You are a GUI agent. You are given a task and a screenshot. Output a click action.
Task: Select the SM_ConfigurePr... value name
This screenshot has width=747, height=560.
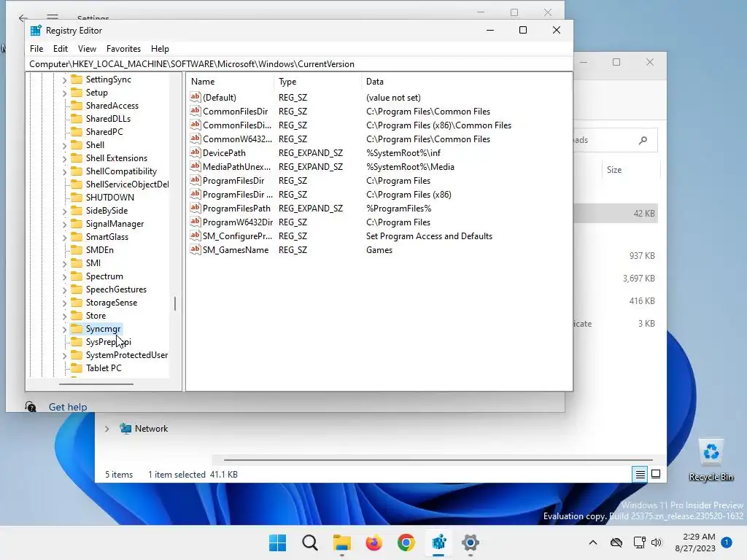[237, 236]
